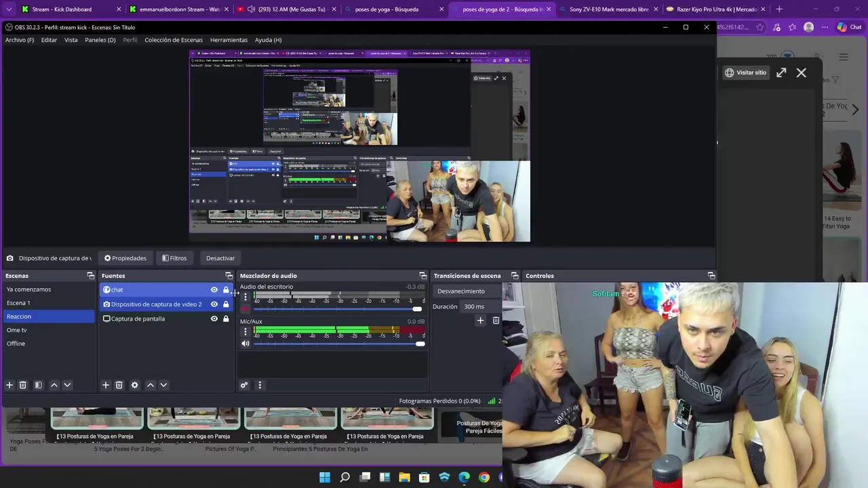The height and width of the screenshot is (488, 868).
Task: Open Editar menu
Action: (x=49, y=40)
